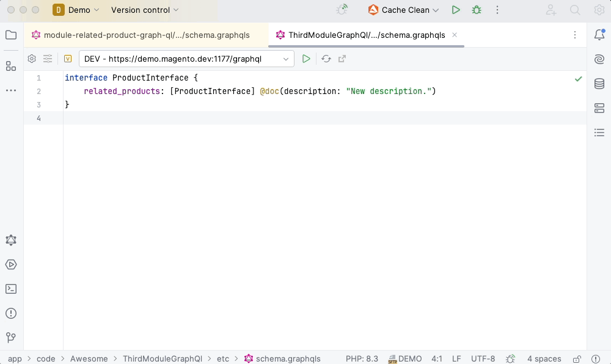
Task: Change UTF-8 file encoding
Action: pyautogui.click(x=483, y=359)
